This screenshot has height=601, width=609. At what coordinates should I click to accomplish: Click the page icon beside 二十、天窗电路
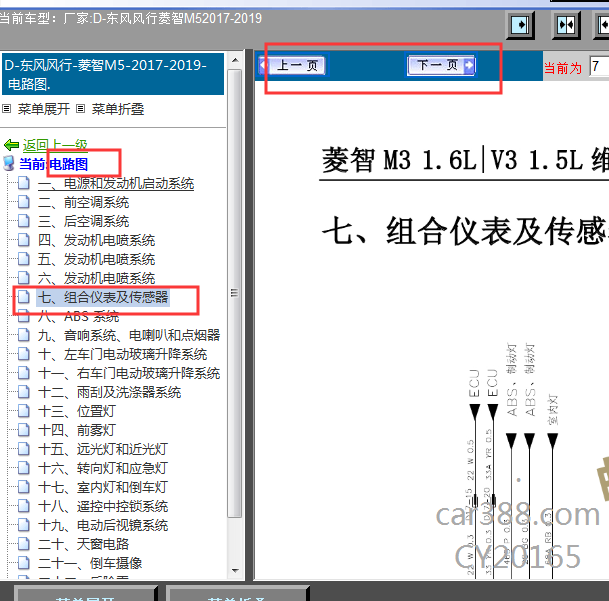[x=24, y=544]
